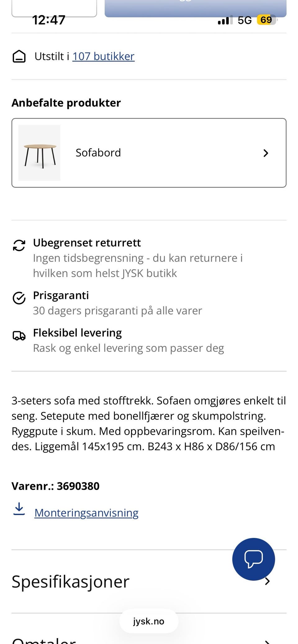Open the chat bubble support icon

[x=253, y=559]
